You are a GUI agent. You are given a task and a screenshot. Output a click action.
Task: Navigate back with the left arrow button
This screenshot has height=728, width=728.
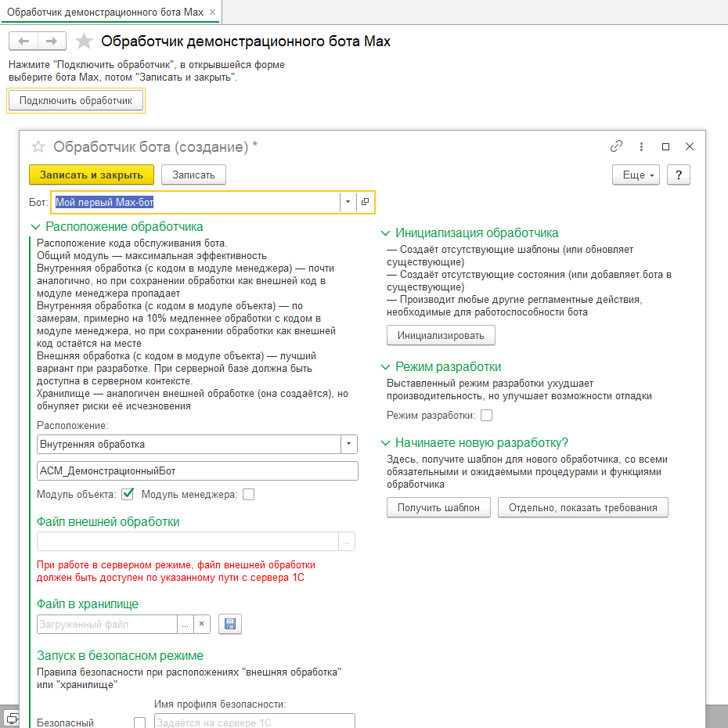[23, 41]
